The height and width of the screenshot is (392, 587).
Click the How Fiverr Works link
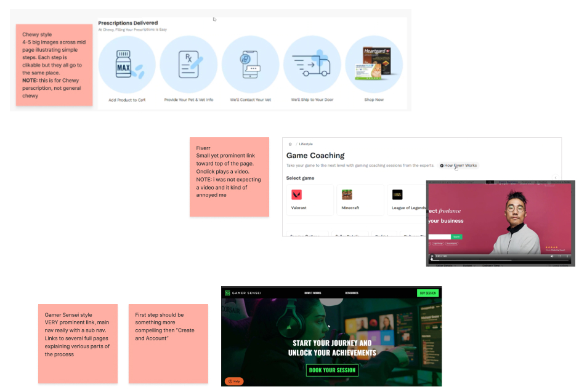click(x=459, y=166)
